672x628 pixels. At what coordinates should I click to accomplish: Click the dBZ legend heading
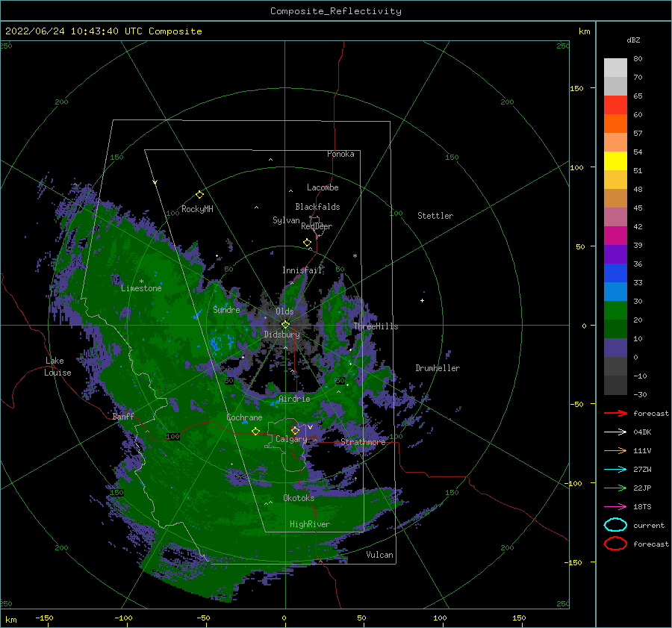click(x=633, y=40)
